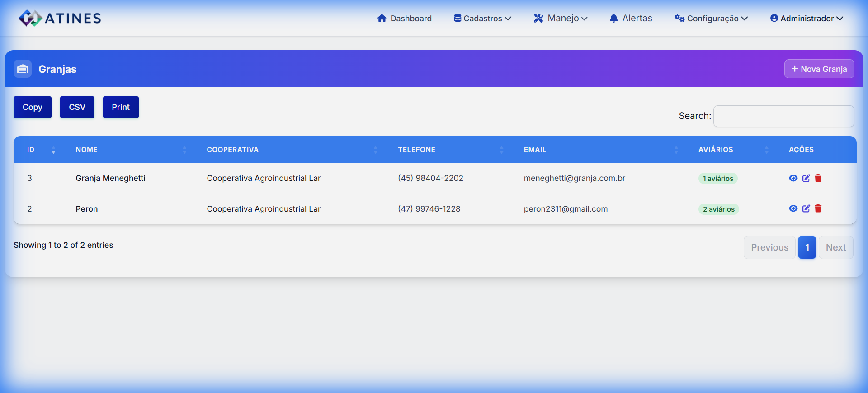Edit the Granja Meneghetti row
This screenshot has height=393, width=868.
pyautogui.click(x=806, y=178)
